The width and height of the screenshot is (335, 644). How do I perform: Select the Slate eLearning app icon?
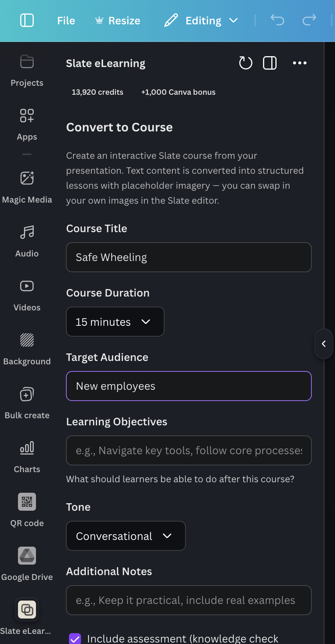pyautogui.click(x=27, y=610)
